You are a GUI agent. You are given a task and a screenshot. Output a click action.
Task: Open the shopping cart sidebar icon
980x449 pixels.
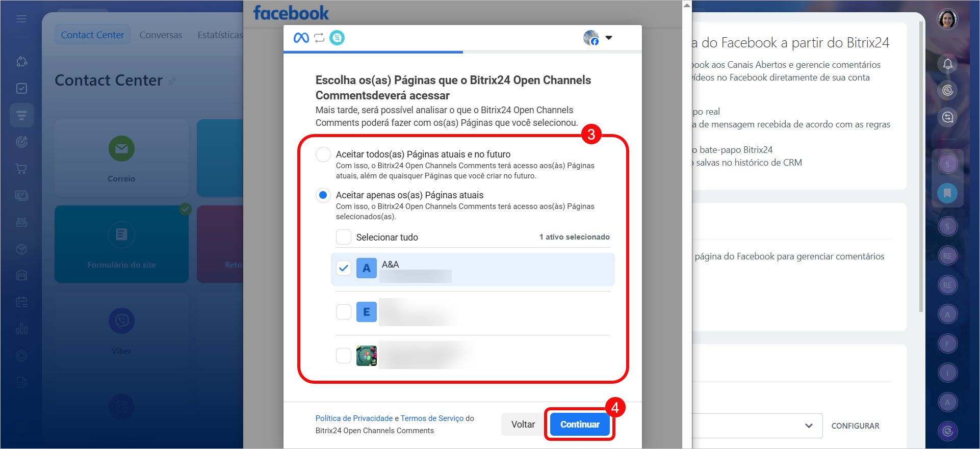click(x=21, y=169)
